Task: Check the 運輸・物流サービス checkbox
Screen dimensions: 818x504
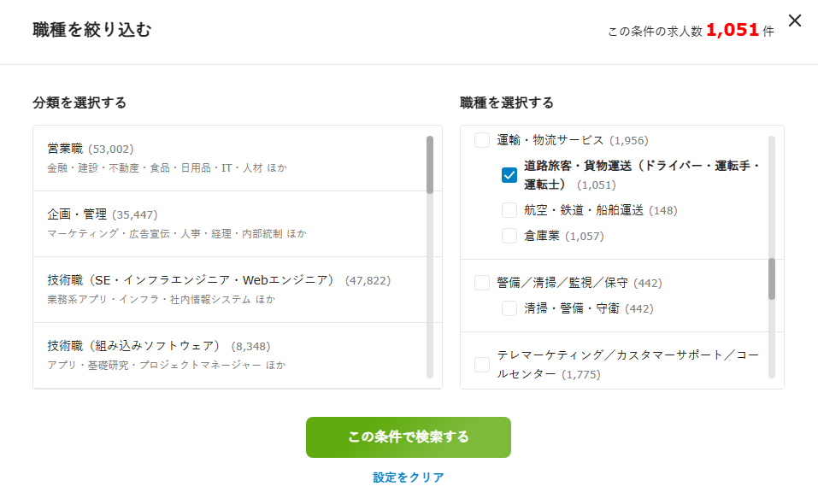Action: pyautogui.click(x=481, y=140)
